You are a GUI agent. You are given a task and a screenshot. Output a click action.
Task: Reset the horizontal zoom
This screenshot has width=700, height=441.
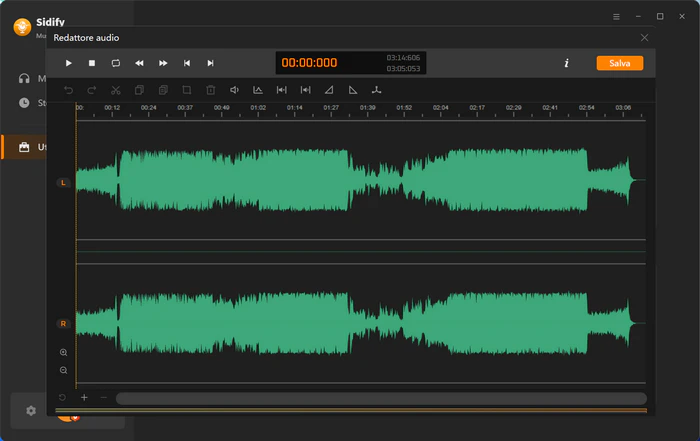click(x=62, y=397)
